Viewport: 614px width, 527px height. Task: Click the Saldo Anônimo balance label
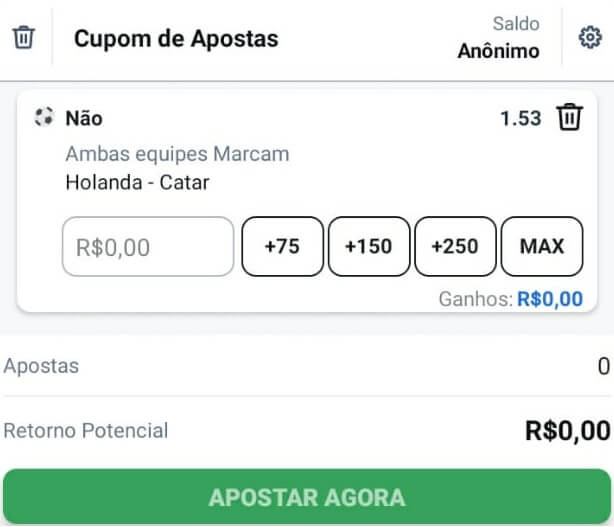coord(498,38)
